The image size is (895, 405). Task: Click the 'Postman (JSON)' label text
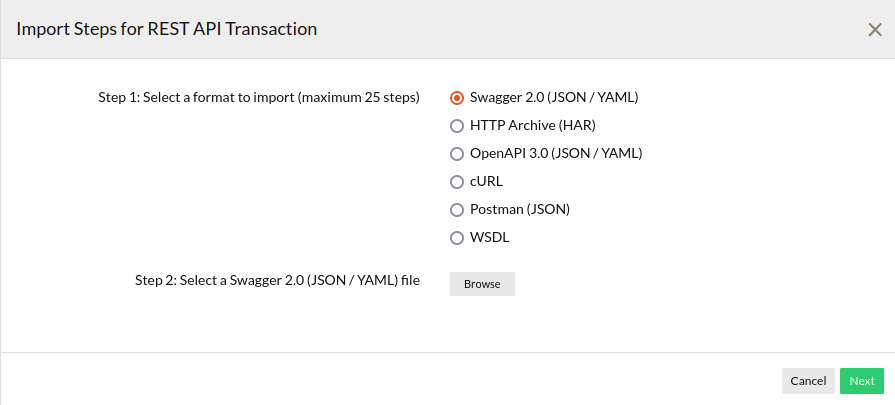coord(519,210)
